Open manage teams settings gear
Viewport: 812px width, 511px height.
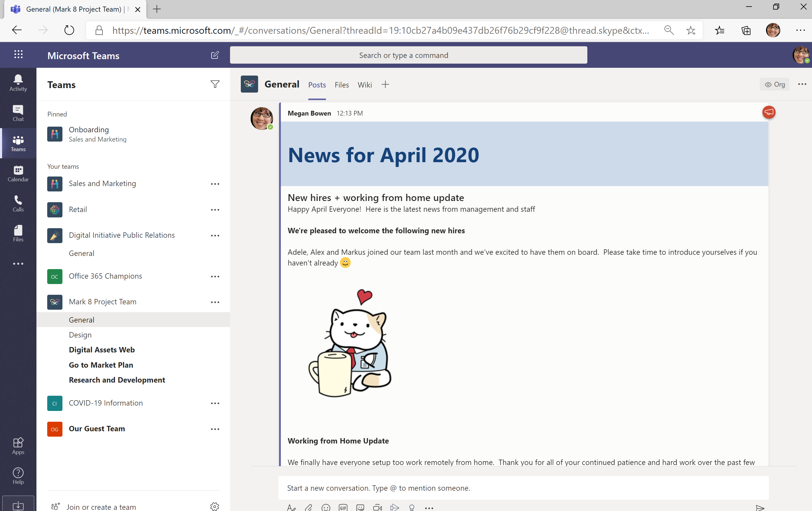215,506
